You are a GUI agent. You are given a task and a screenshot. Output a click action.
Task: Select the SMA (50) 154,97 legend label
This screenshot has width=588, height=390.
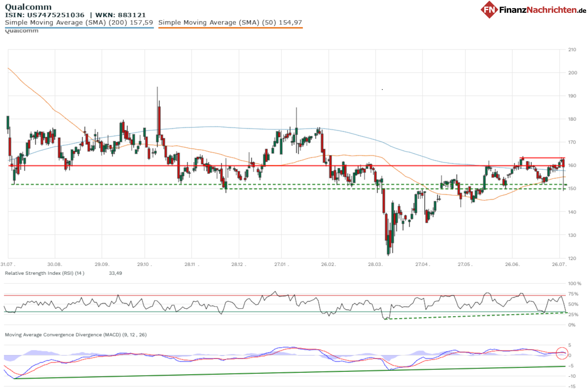[x=230, y=22]
